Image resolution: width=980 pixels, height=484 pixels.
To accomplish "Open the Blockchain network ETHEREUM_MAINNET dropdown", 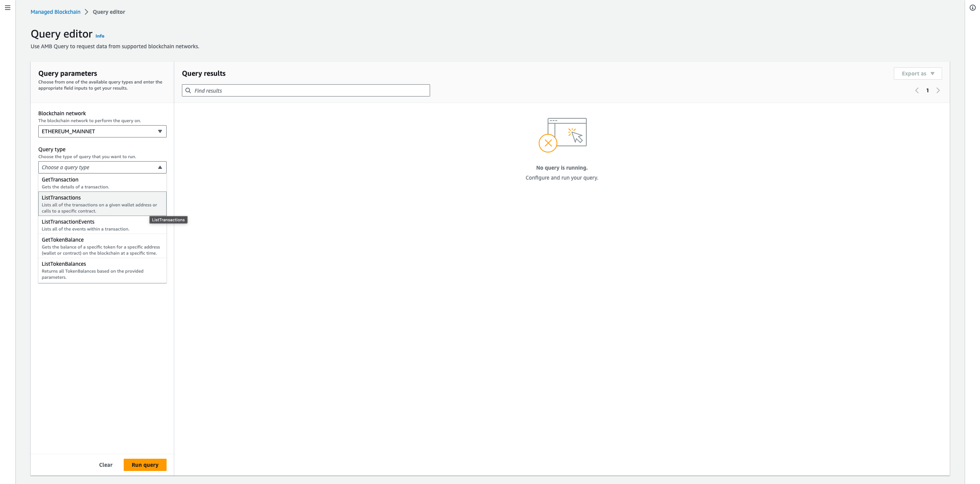I will [x=102, y=131].
